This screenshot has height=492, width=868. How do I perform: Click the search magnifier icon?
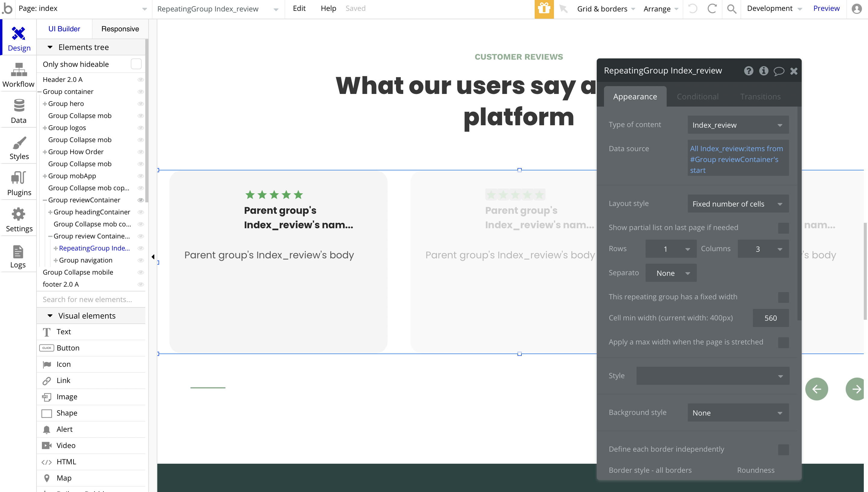coord(731,9)
